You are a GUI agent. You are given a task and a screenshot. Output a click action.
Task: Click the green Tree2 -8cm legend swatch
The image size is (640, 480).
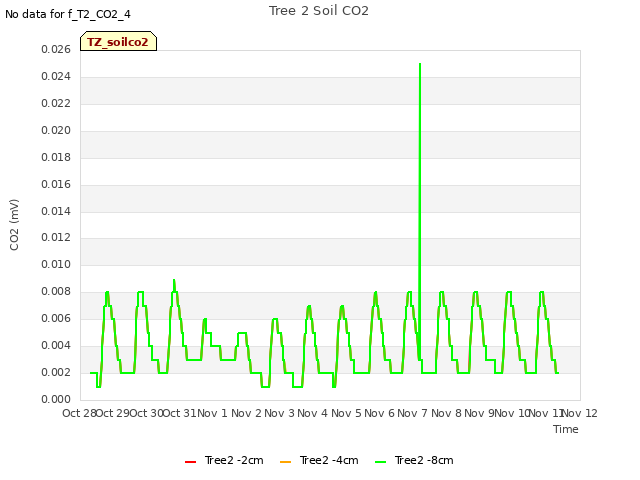(x=381, y=462)
